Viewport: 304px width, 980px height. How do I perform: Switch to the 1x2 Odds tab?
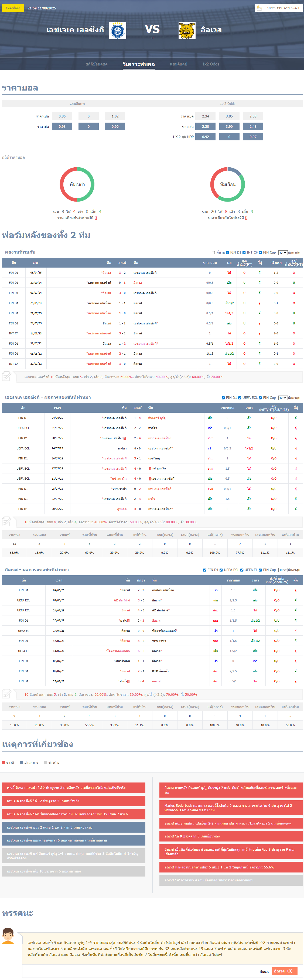point(211,64)
